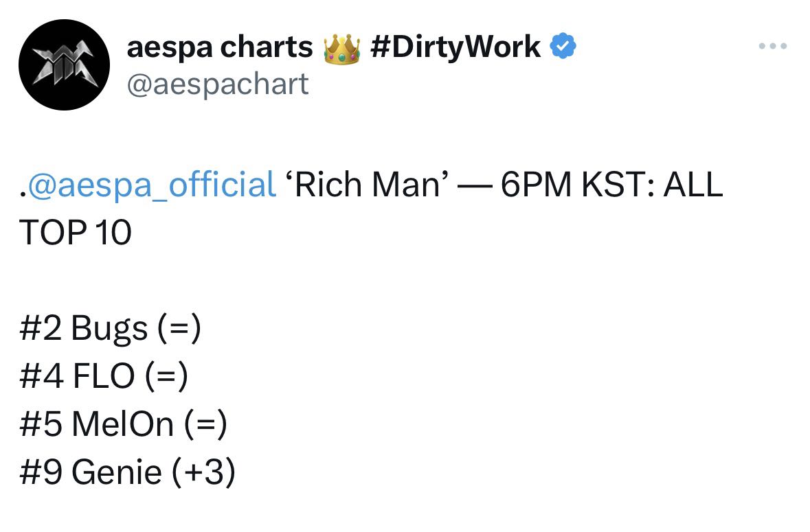The width and height of the screenshot is (810, 532).
Task: Click the blue verified checkmark badge
Action: [x=563, y=46]
